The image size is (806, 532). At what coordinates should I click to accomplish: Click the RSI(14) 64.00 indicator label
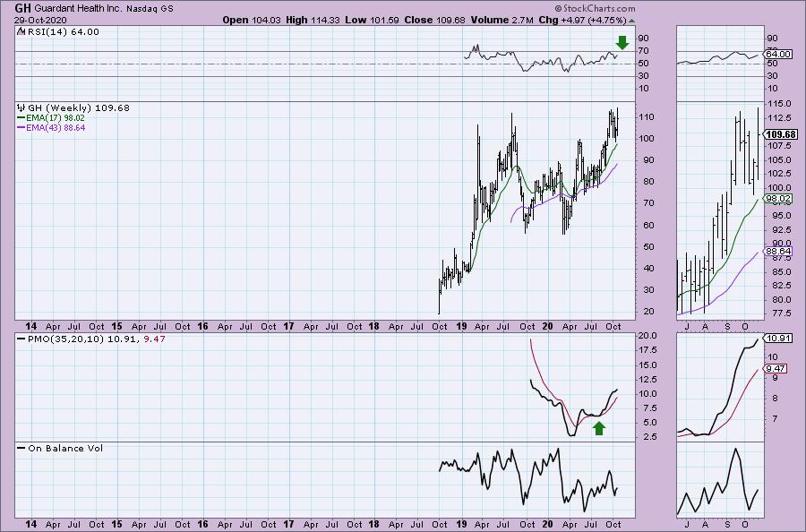[64, 31]
